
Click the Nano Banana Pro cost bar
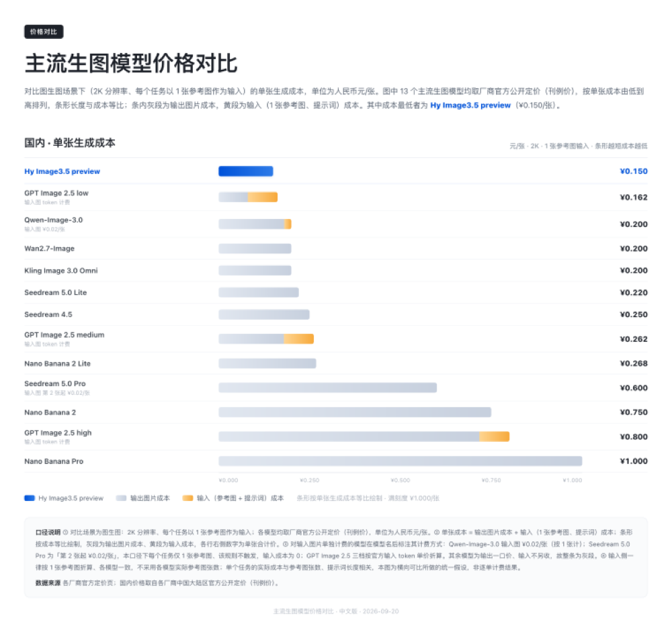(401, 461)
